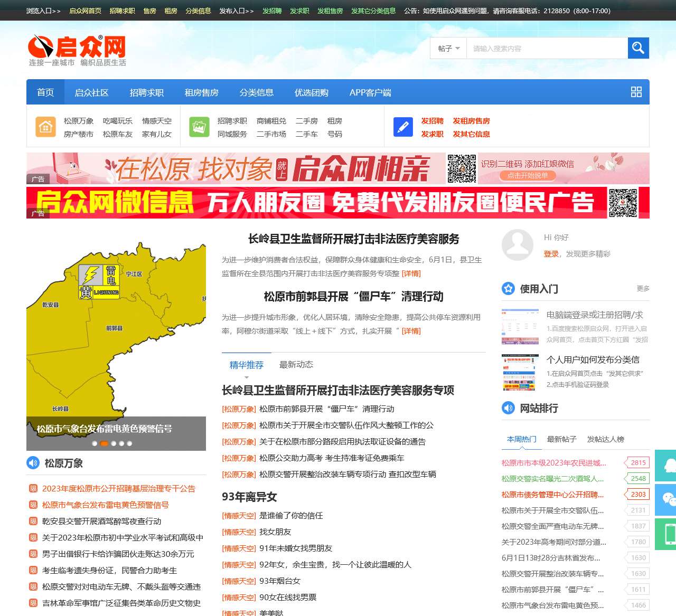Open the QQ floating sidebar icon
676x616 pixels.
tap(666, 465)
